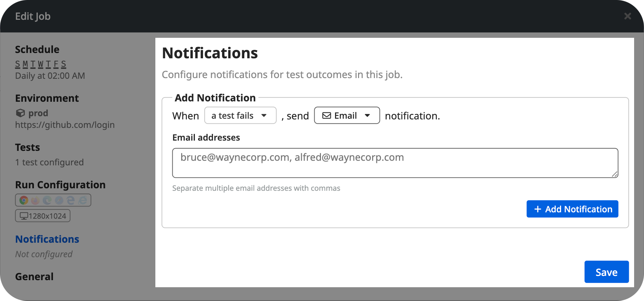Image resolution: width=644 pixels, height=301 pixels.
Task: Select the Chrome browser icon
Action: (x=23, y=200)
